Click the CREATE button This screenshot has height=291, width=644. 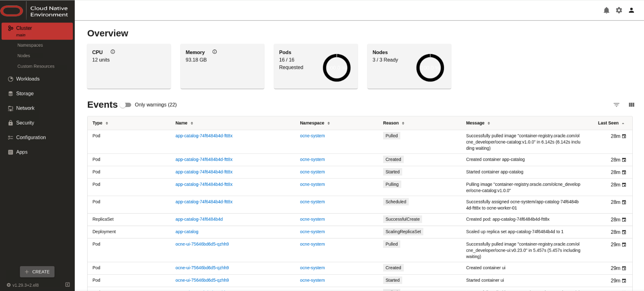coord(37,272)
